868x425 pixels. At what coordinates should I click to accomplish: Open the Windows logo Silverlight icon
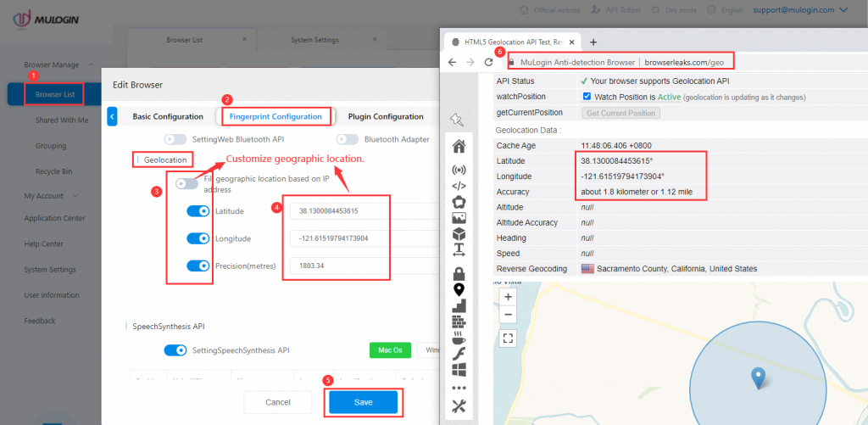(459, 370)
